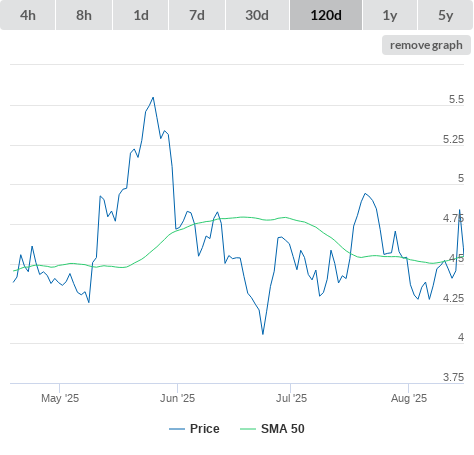Select the 7d range tab
Viewport: 474px width, 455px height.
click(x=197, y=15)
